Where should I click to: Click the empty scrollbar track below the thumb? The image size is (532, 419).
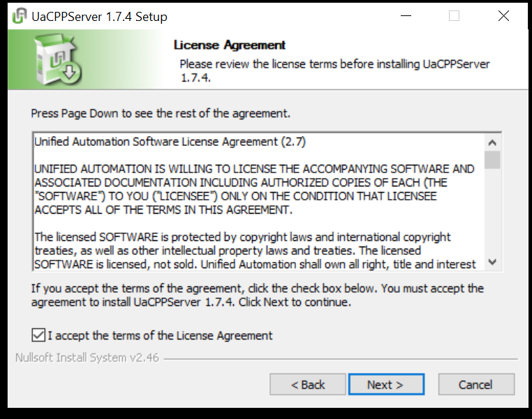492,212
